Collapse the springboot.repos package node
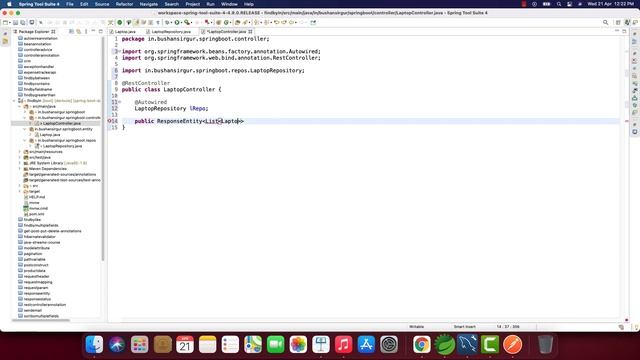Viewport: 640px width, 360px height. point(25,141)
